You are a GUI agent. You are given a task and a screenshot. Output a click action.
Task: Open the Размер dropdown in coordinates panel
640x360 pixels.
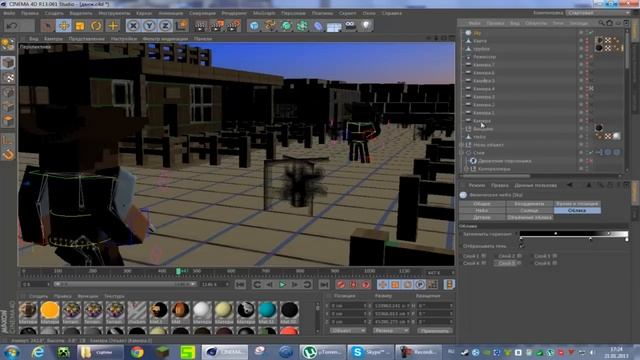[391, 330]
